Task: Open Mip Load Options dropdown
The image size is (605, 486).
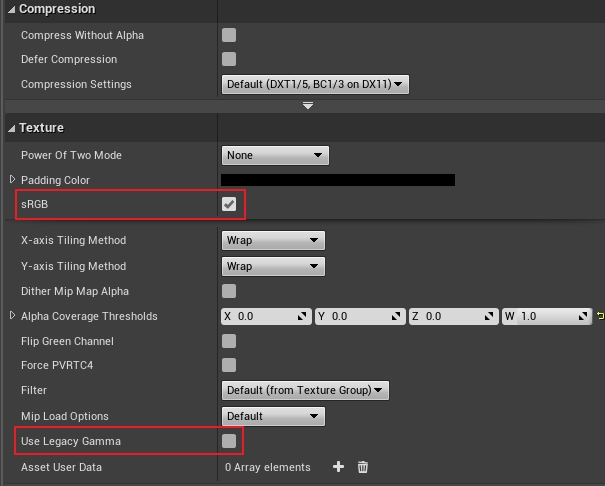Action: (273, 416)
